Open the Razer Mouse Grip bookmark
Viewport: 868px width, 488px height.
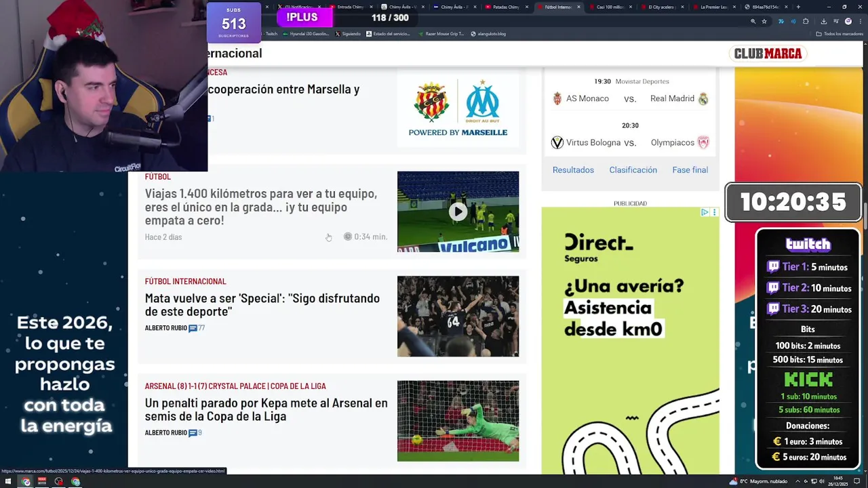pyautogui.click(x=441, y=33)
